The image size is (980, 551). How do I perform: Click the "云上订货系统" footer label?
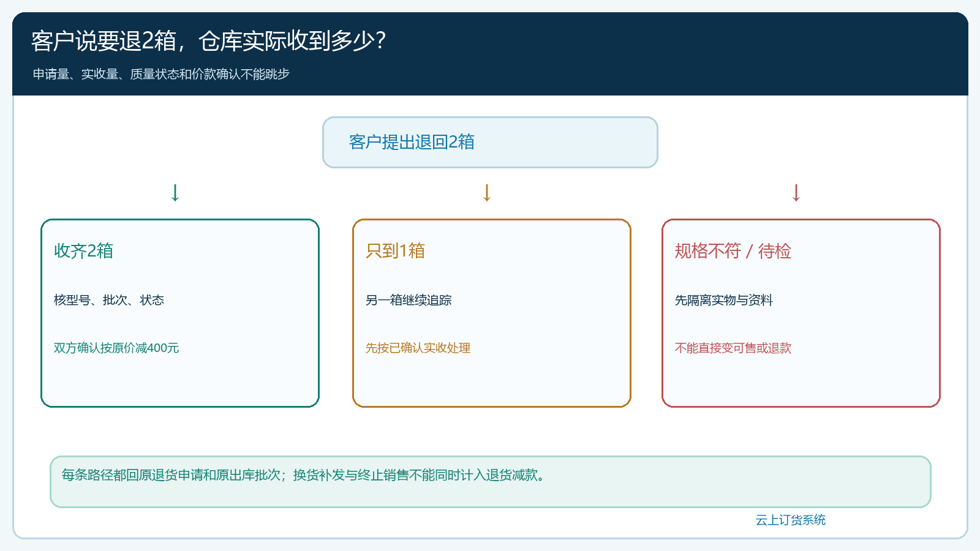pyautogui.click(x=791, y=520)
